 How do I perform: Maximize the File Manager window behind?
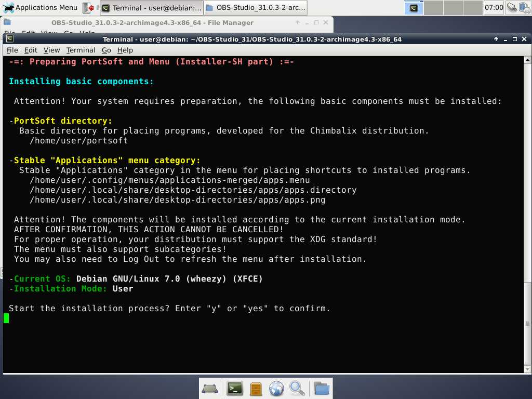(316, 22)
